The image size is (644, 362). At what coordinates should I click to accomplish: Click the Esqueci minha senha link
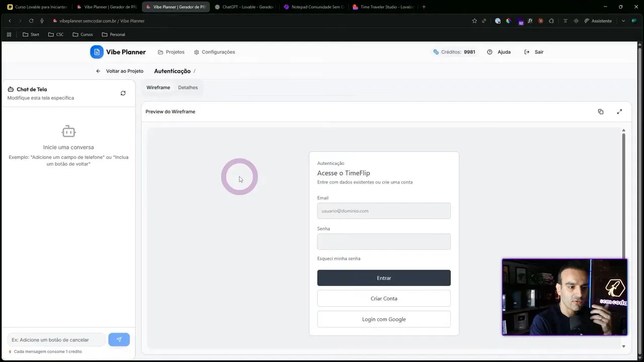[338, 258]
